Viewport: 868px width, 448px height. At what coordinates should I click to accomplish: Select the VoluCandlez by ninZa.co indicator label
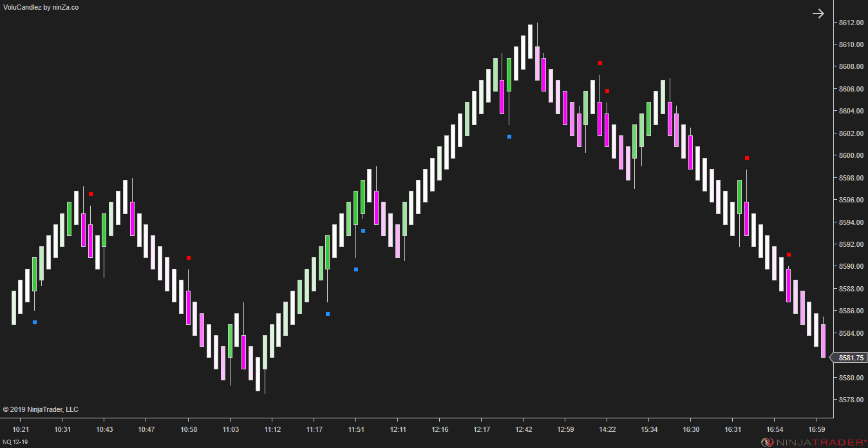pos(40,8)
